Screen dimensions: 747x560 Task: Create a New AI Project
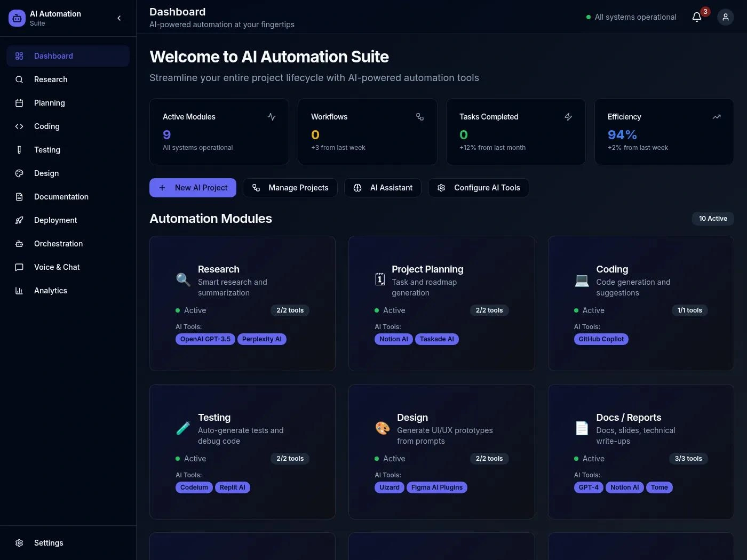point(193,188)
